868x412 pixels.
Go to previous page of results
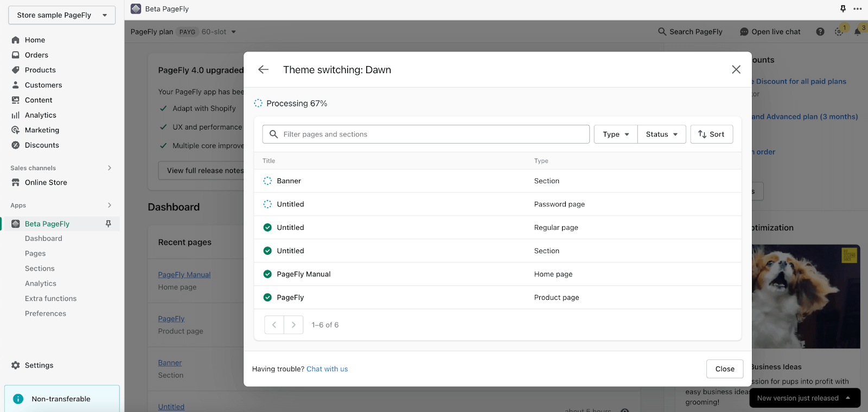pyautogui.click(x=275, y=325)
